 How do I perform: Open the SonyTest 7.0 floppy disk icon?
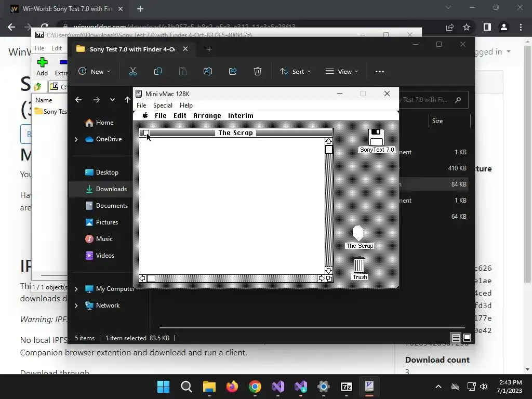[377, 137]
